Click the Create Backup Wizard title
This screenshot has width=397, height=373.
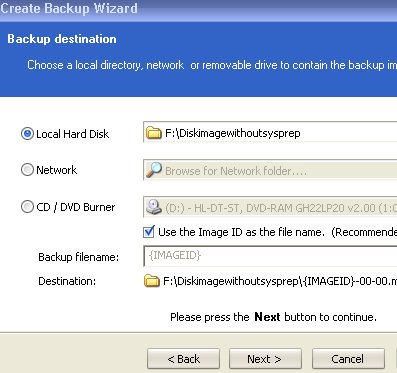69,8
